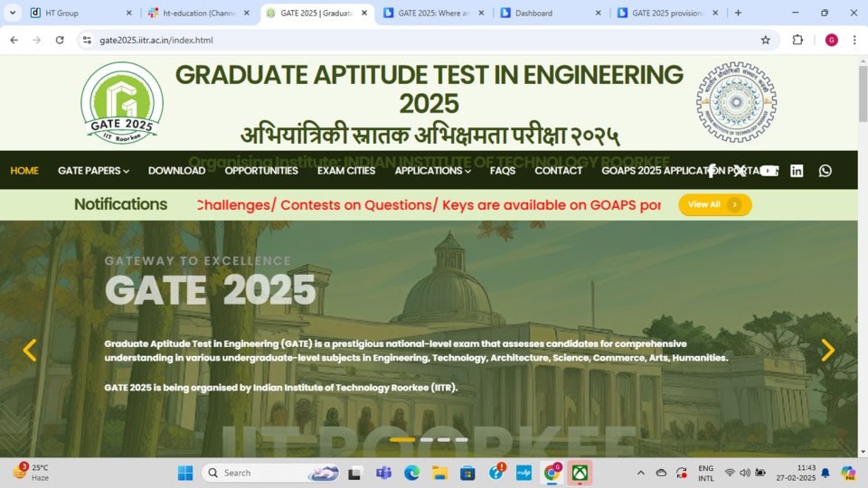The image size is (868, 488).
Task: Expand the APPLICATIONS dropdown menu
Action: click(x=433, y=171)
